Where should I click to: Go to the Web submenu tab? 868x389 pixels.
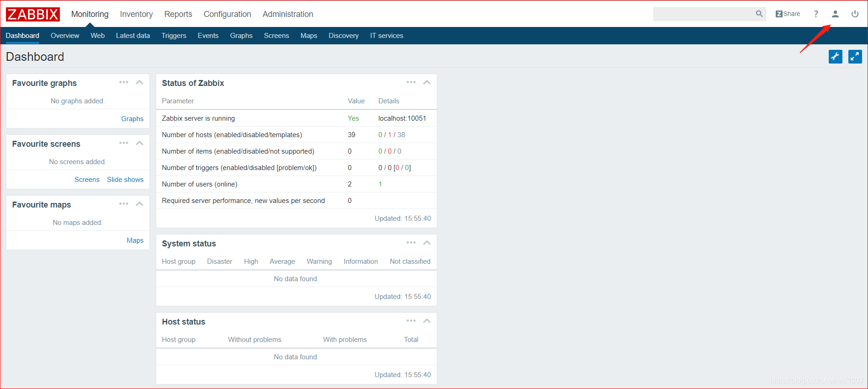tap(97, 36)
